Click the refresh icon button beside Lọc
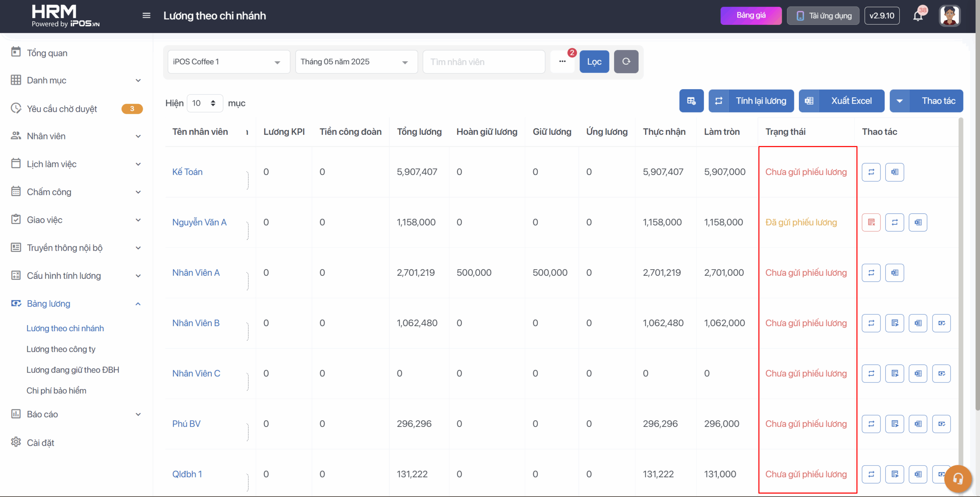 [x=626, y=62]
